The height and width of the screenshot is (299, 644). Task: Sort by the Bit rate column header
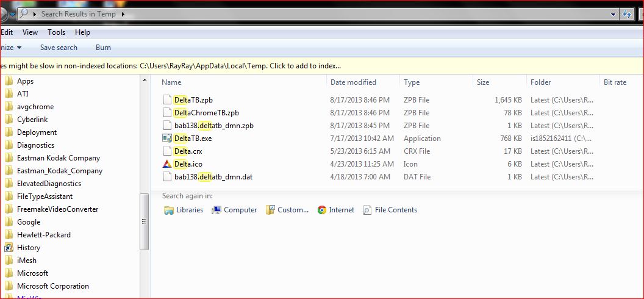tap(615, 82)
